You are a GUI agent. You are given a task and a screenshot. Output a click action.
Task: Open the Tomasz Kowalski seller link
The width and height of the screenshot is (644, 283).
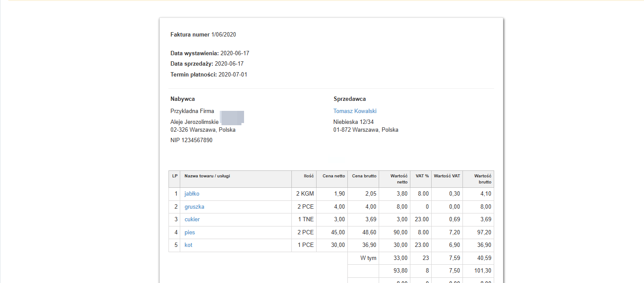tap(355, 111)
